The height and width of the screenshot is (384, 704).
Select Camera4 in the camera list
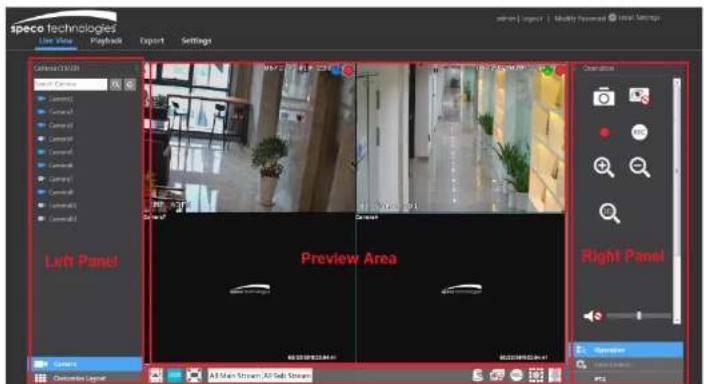56,139
